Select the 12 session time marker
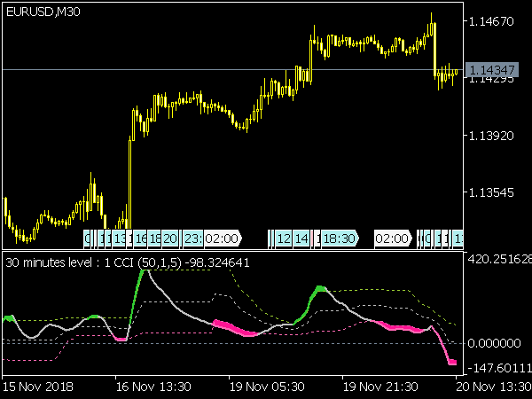532x399 pixels. pos(284,239)
